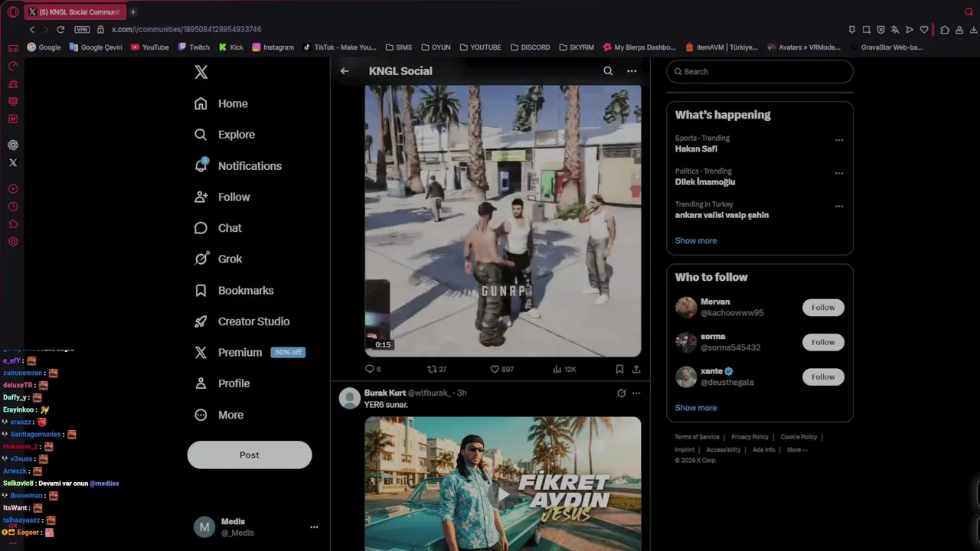Open Follow in the sidebar
The height and width of the screenshot is (551, 980).
(222, 197)
